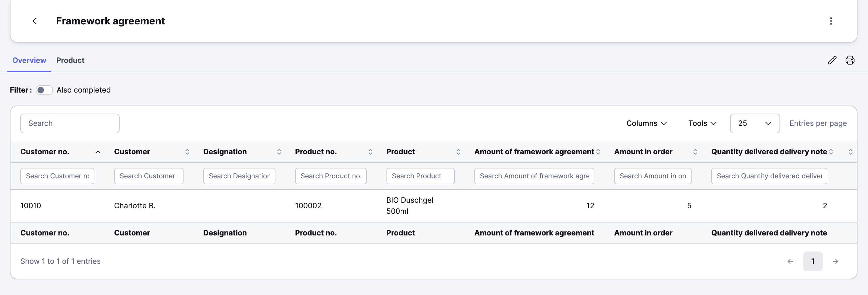The width and height of the screenshot is (868, 295).
Task: Go to previous page arrow
Action: (790, 261)
